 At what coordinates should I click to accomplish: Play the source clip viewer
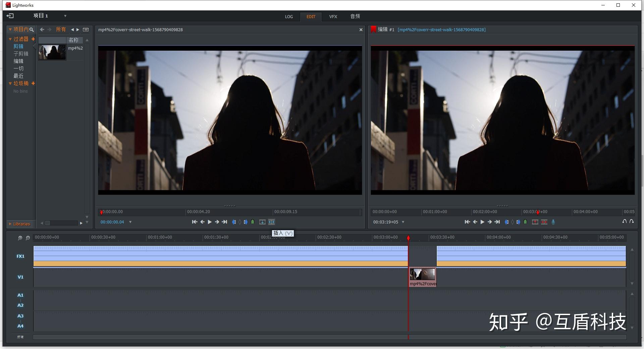tap(210, 222)
